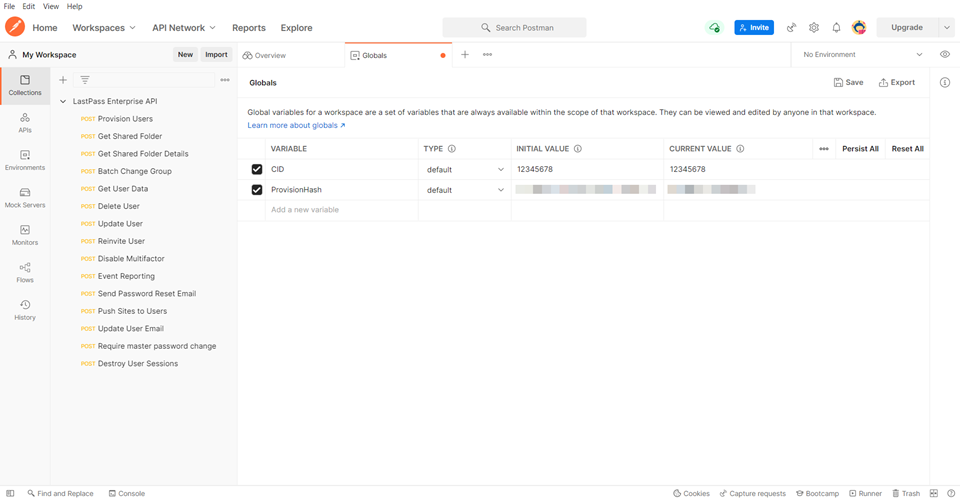Click the environment quick look eye icon
960x500 pixels.
945,55
